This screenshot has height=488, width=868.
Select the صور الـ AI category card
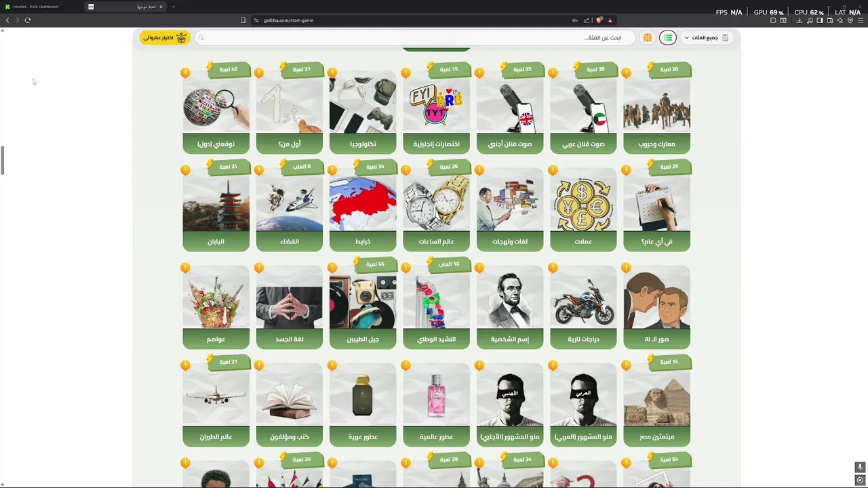point(656,306)
